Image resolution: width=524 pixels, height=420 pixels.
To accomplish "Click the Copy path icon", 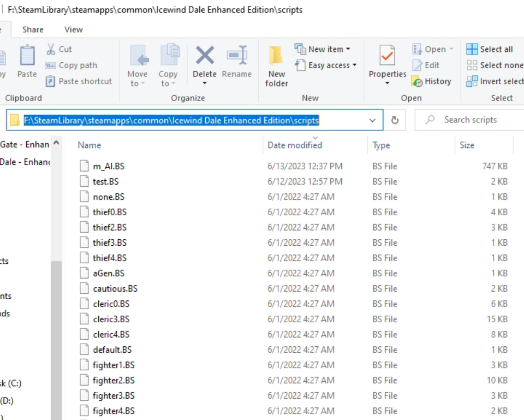I will [x=50, y=65].
